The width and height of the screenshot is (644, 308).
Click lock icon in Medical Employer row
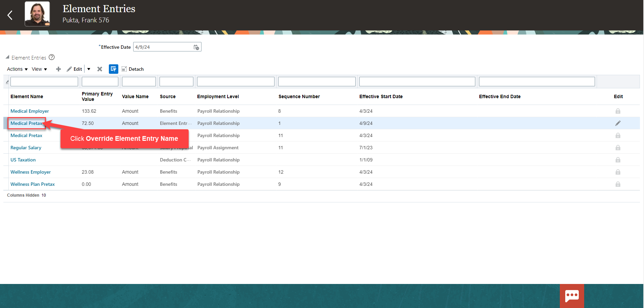point(618,111)
